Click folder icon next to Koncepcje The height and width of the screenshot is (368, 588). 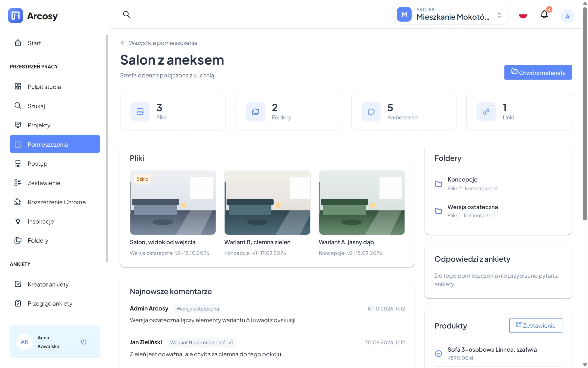coord(439,184)
